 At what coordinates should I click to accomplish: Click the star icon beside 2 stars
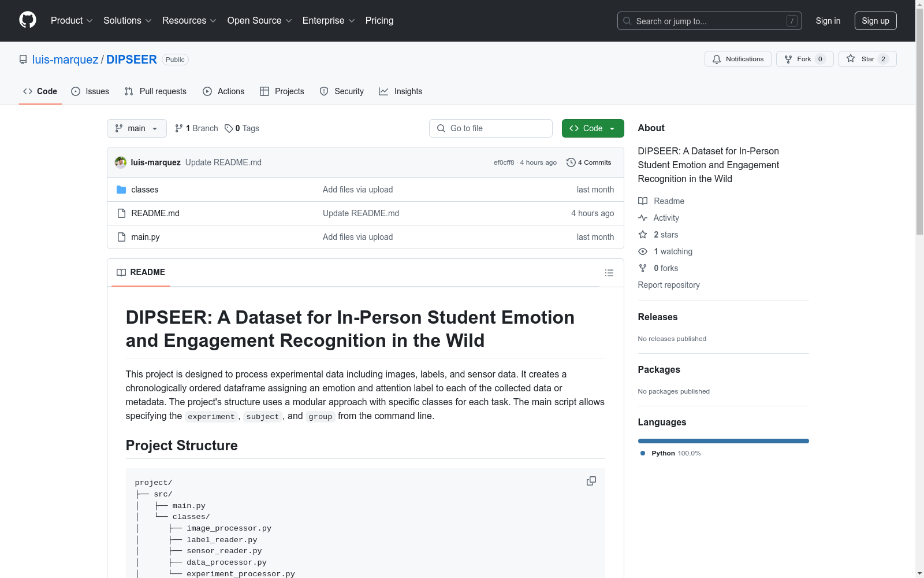643,235
